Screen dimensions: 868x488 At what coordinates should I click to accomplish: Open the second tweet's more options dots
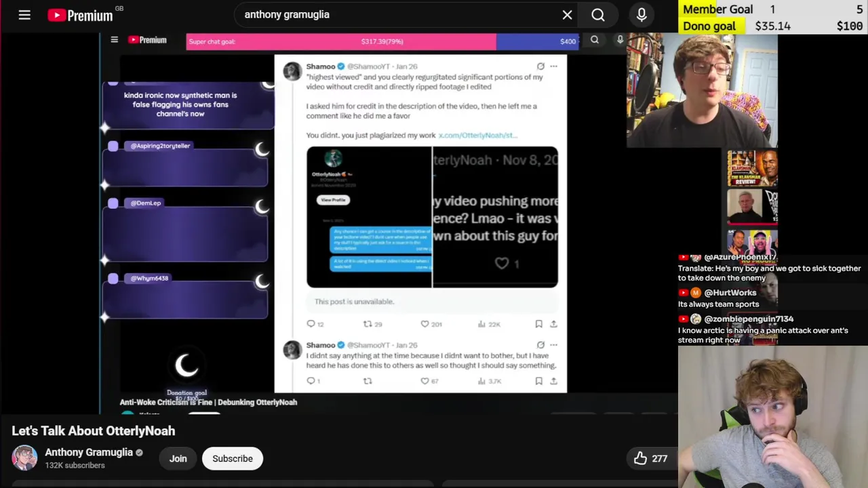553,345
